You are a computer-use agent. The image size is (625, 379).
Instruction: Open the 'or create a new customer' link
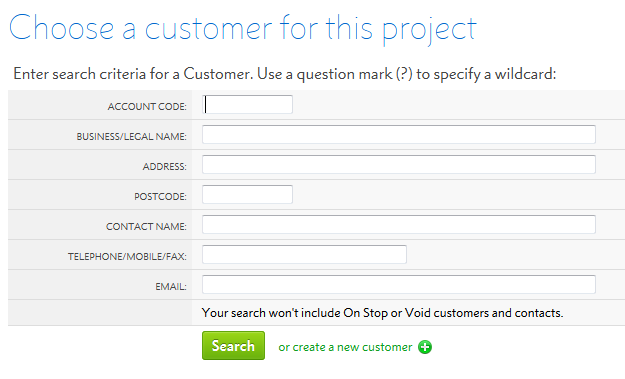345,347
